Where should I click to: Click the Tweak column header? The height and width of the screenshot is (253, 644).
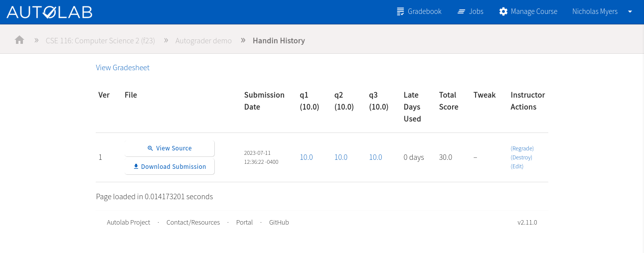pos(484,95)
